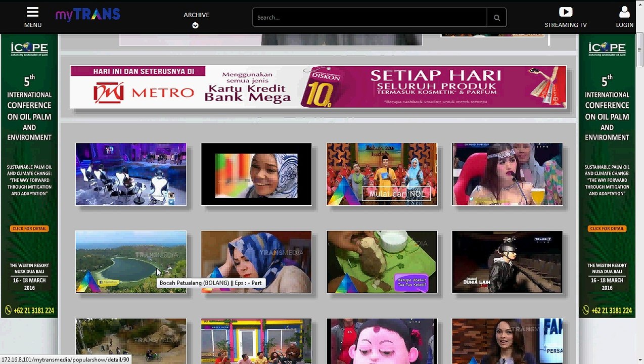Expand the ARCHIVE dropdown arrow

point(195,25)
